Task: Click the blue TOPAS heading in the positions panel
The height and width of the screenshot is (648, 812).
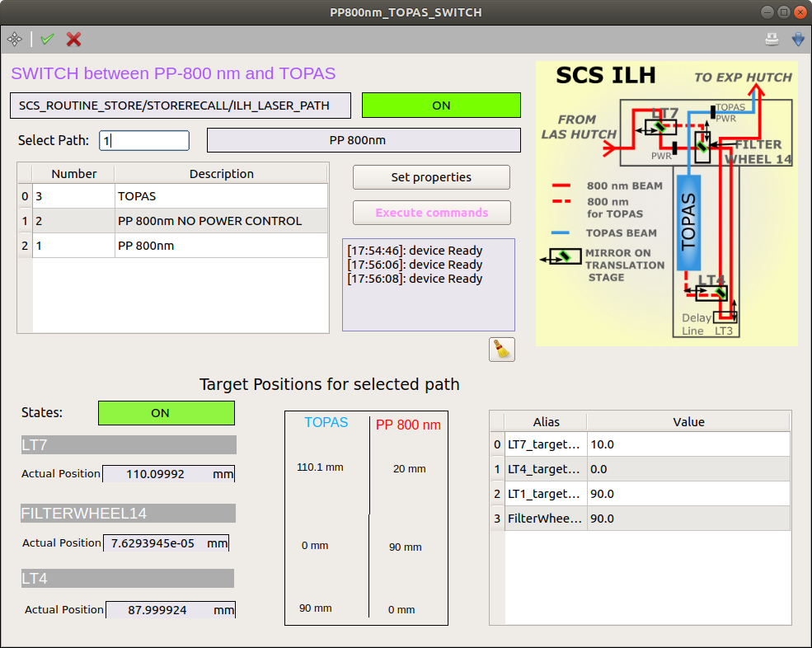Action: (x=326, y=423)
